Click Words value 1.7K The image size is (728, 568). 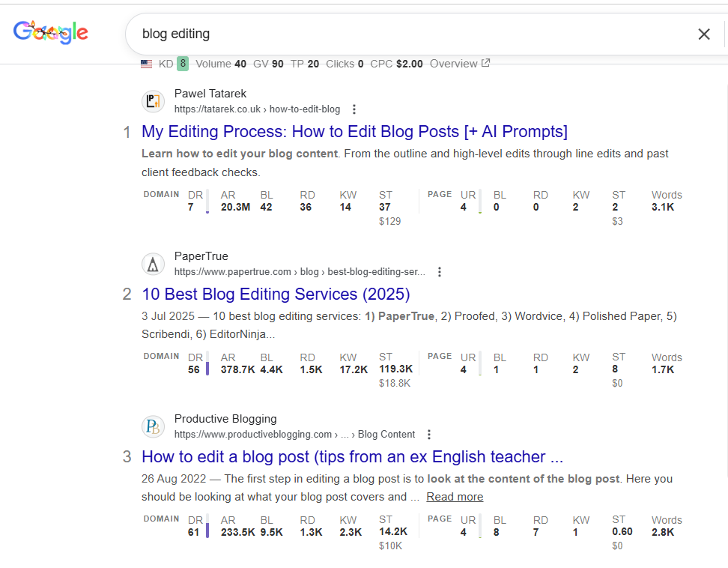click(663, 369)
